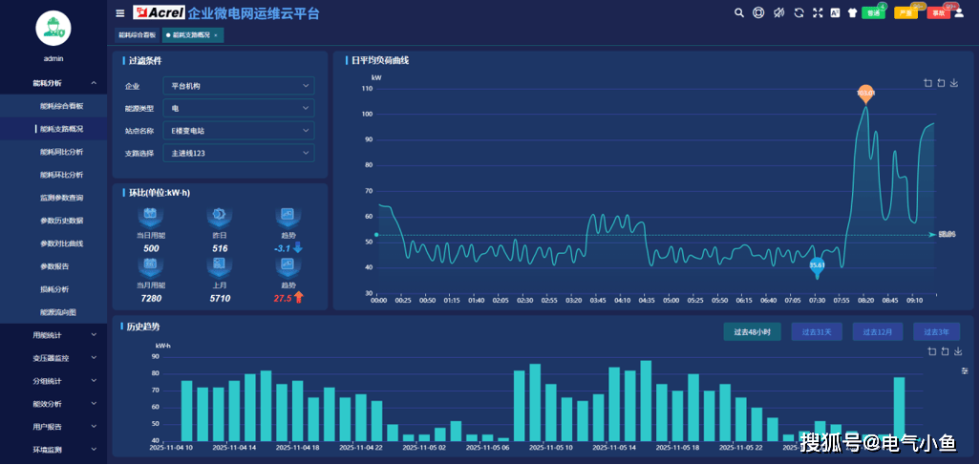Click the 当月用能 calendar icon
Screen dimensions: 980x465
point(151,264)
